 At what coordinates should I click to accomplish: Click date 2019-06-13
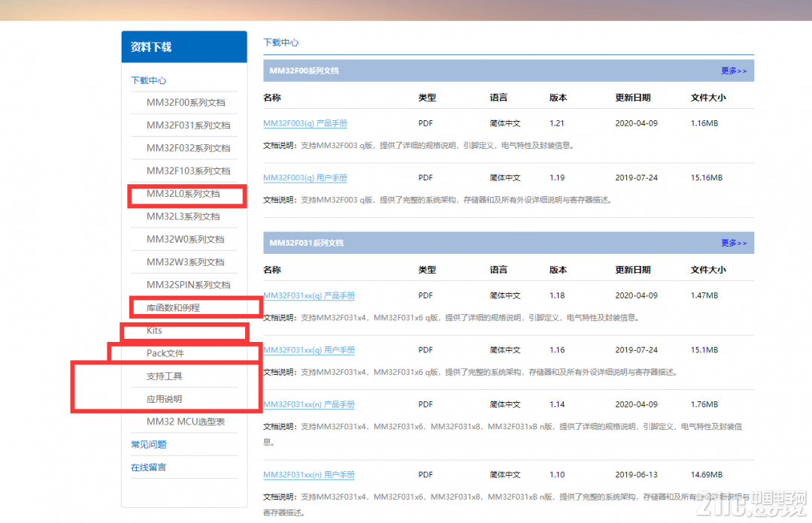[637, 475]
